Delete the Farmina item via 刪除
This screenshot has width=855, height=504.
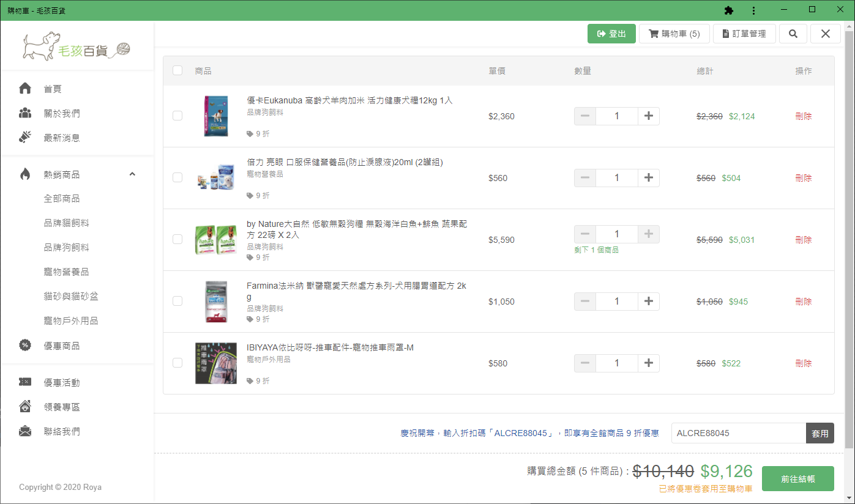coord(804,302)
